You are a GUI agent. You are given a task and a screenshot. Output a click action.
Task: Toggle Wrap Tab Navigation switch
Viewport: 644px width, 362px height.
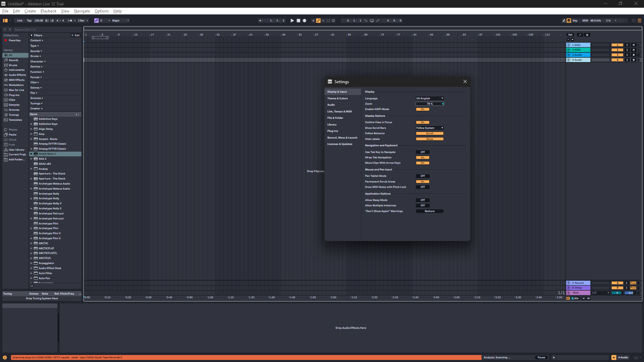(423, 158)
